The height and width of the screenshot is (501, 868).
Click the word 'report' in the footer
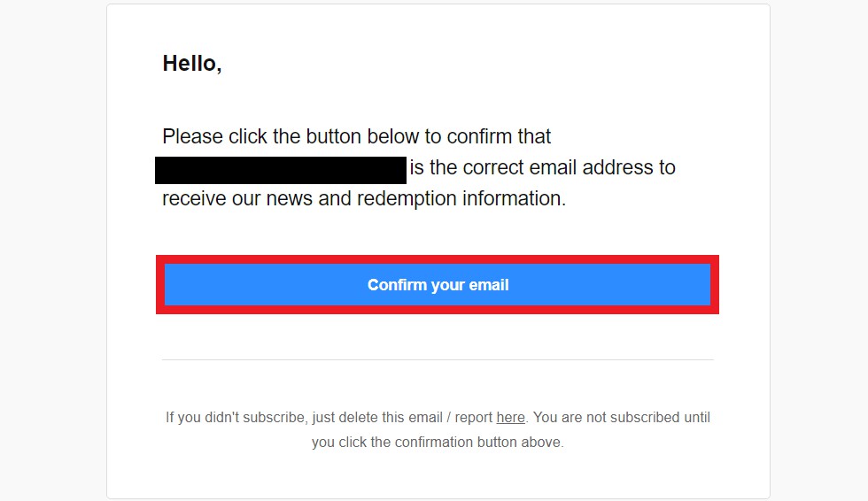pyautogui.click(x=472, y=417)
